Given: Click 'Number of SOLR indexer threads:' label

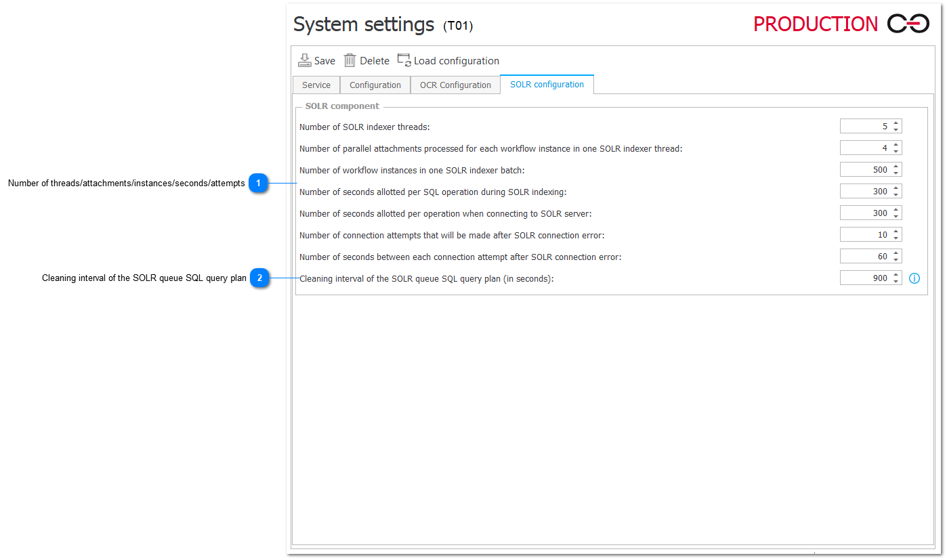Looking at the screenshot, I should coord(364,127).
